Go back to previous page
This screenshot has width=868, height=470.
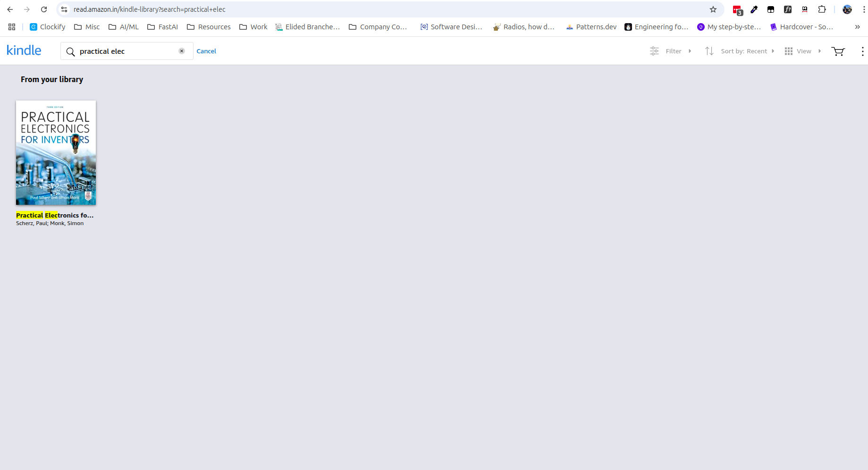[10, 9]
